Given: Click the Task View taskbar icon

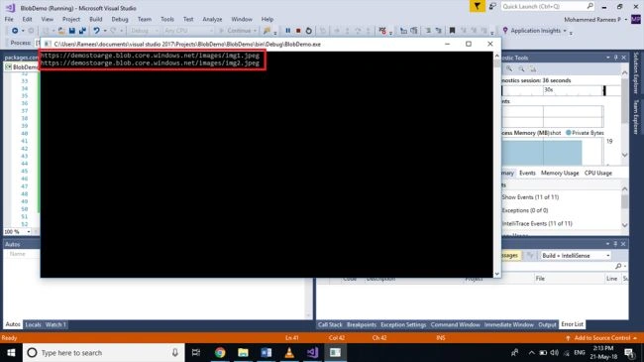Looking at the screenshot, I should point(196,352).
